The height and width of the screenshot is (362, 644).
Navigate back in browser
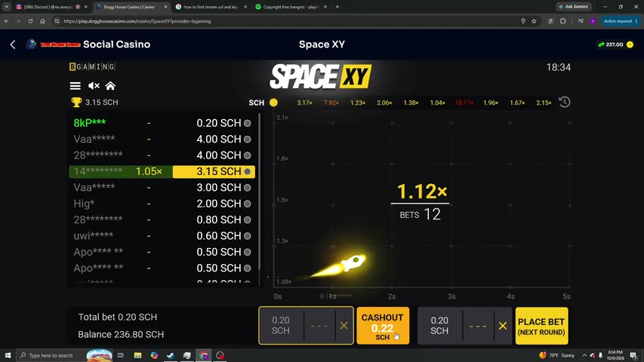(x=7, y=21)
